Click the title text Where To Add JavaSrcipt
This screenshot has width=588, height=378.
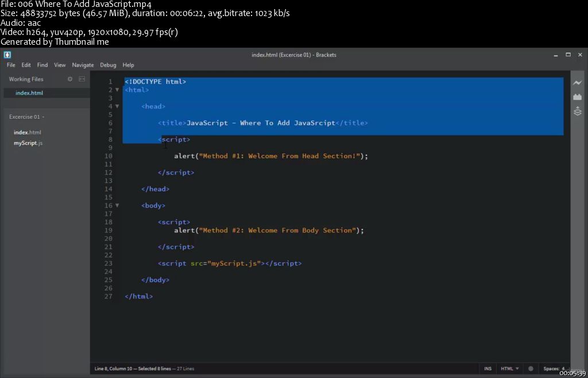click(288, 123)
